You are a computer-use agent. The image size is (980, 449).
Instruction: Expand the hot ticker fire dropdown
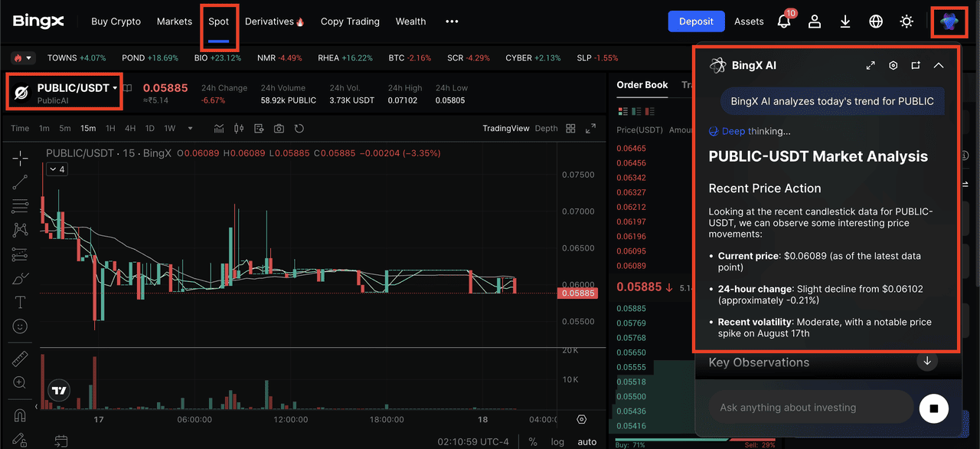pyautogui.click(x=23, y=58)
